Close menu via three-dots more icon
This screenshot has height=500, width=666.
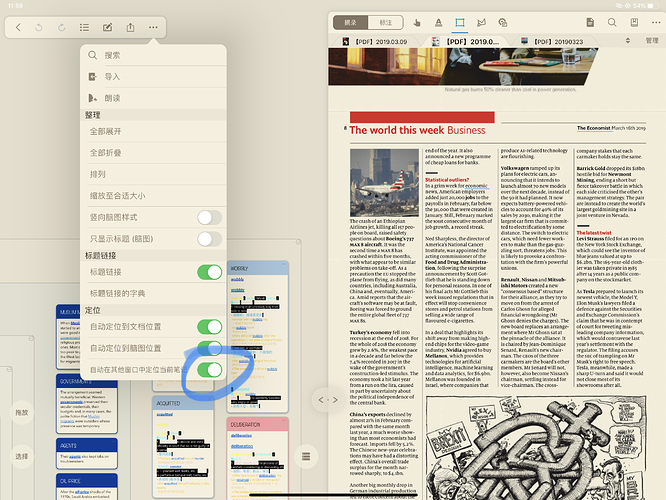coord(153,28)
